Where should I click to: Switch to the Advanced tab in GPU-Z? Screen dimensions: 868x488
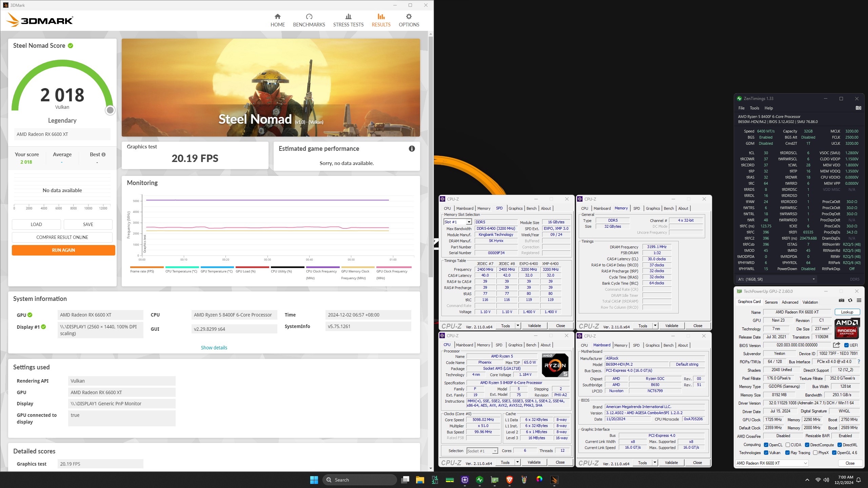click(790, 302)
